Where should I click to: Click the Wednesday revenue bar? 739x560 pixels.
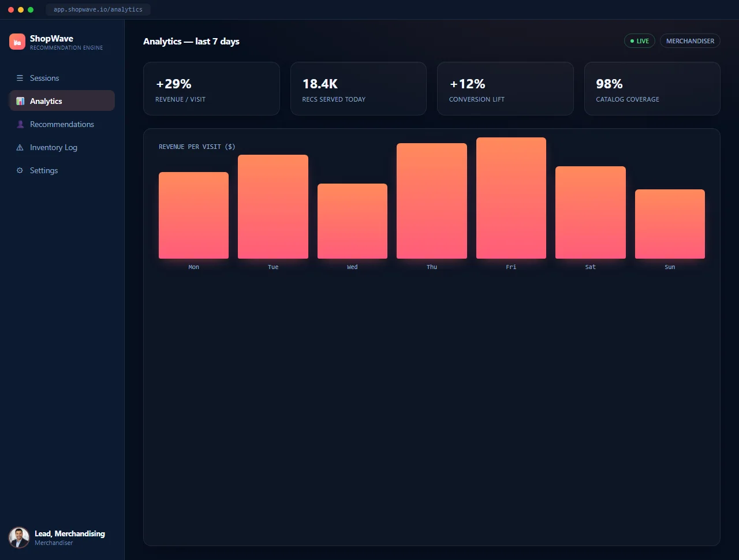click(352, 221)
